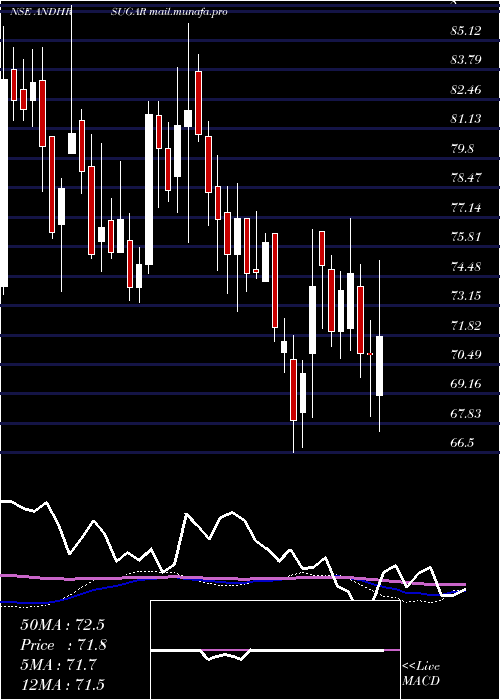
Task: Click the 78.47 price axis label
Action: point(467,178)
